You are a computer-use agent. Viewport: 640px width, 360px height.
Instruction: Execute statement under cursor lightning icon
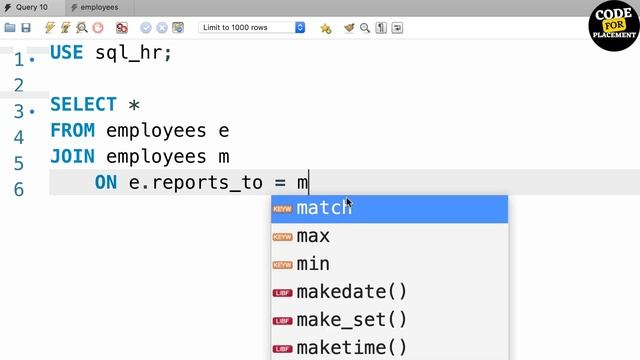(65, 28)
